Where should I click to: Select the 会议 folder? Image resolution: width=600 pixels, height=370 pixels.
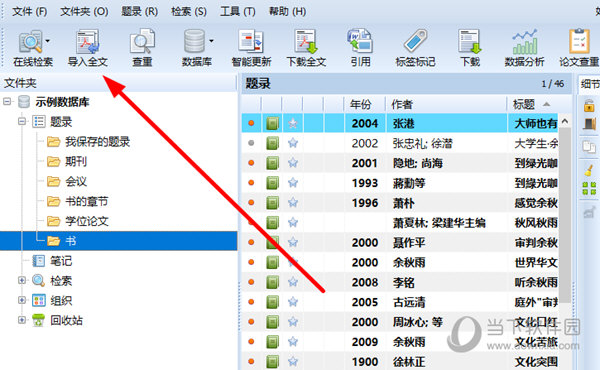[76, 182]
